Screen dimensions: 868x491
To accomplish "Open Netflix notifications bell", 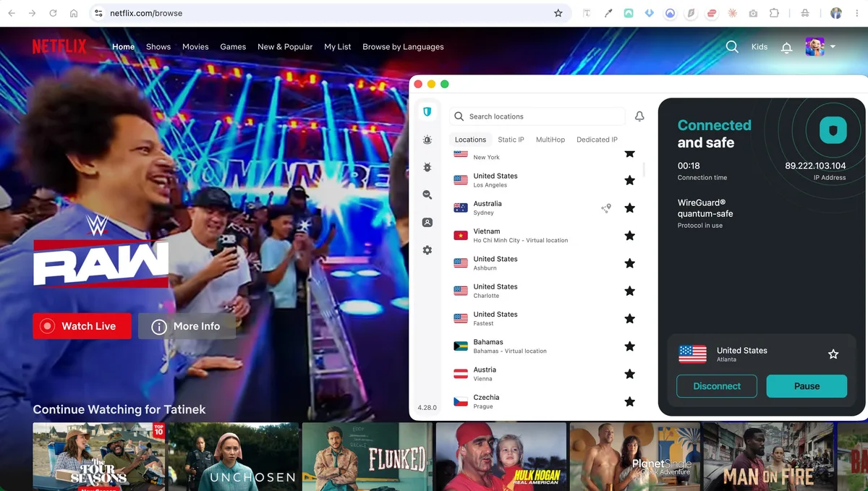I will pyautogui.click(x=786, y=47).
